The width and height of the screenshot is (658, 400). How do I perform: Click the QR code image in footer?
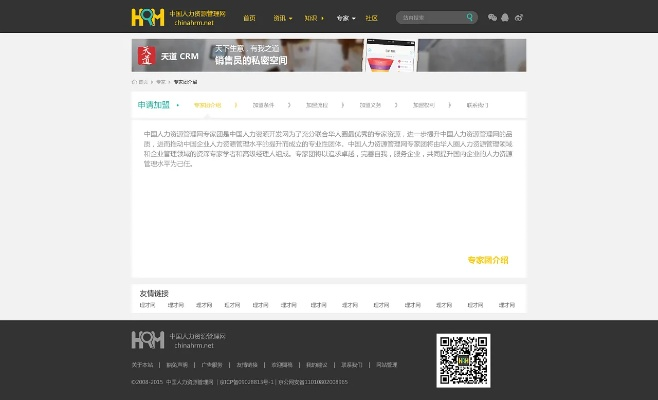463,361
